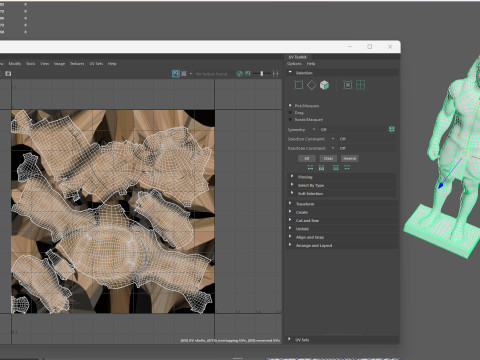480x360 pixels.
Task: Click the Inverse selection button
Action: point(350,158)
